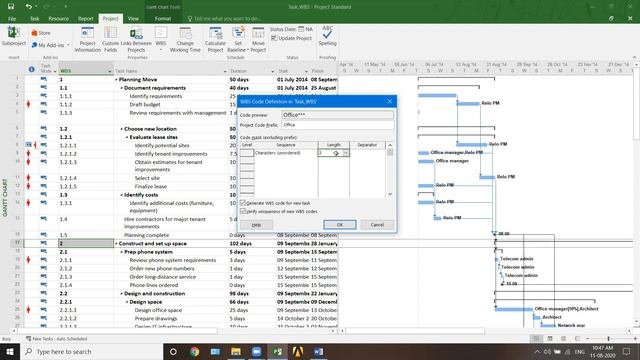Switch to the Report ribbon tab
Viewport: 640px width, 360px height.
coord(85,19)
